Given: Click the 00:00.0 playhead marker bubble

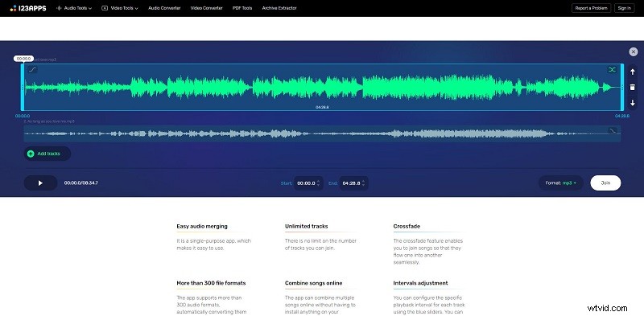Looking at the screenshot, I should point(23,59).
